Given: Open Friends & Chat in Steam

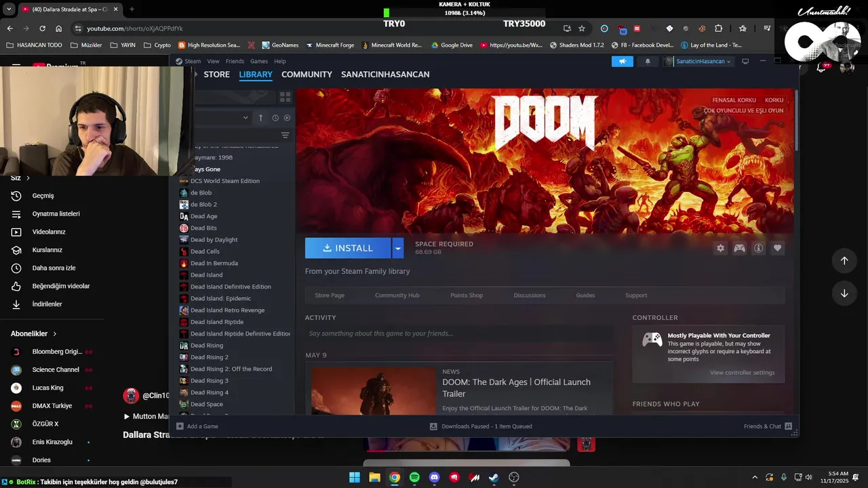Looking at the screenshot, I should tap(768, 426).
